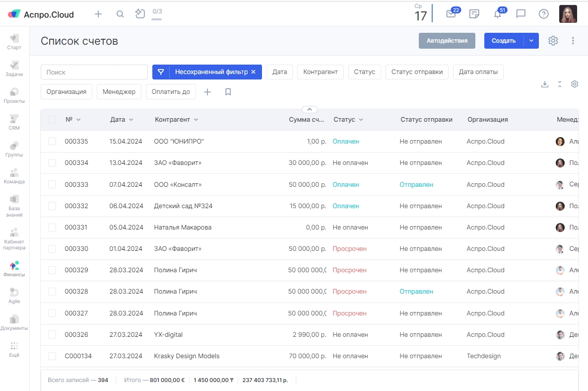Open CRM section in the sidebar
This screenshot has width=588, height=391.
[x=14, y=122]
